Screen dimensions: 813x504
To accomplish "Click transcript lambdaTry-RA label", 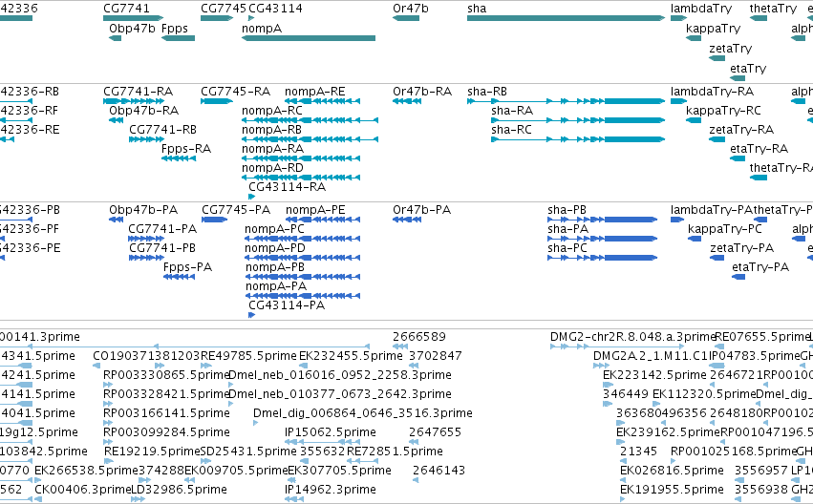I will 713,92.
